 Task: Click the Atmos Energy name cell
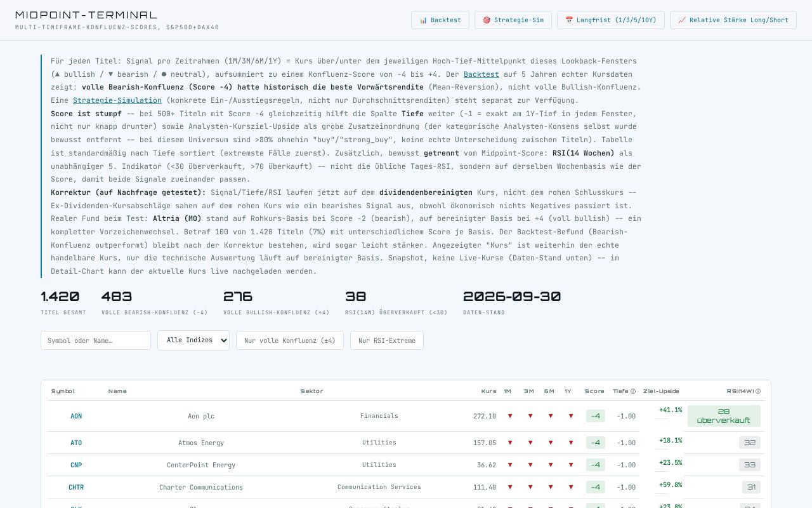(x=201, y=443)
